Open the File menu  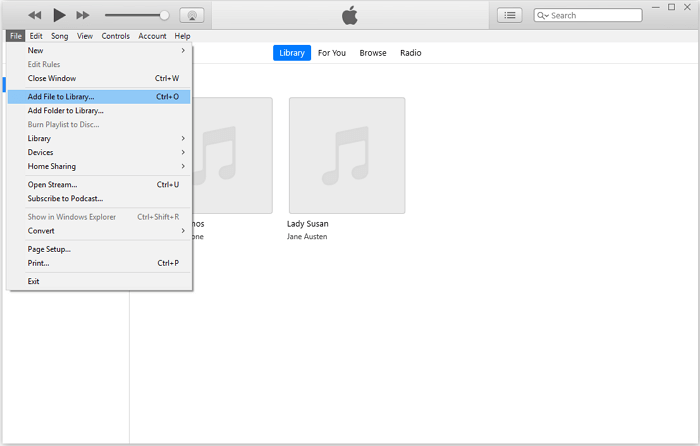16,36
